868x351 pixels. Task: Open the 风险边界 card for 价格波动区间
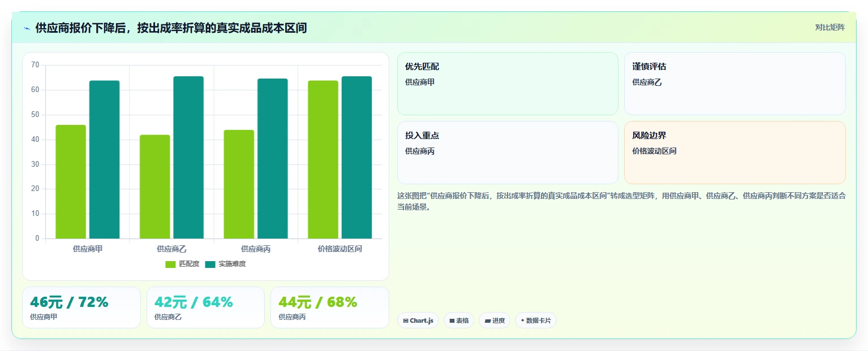[735, 153]
